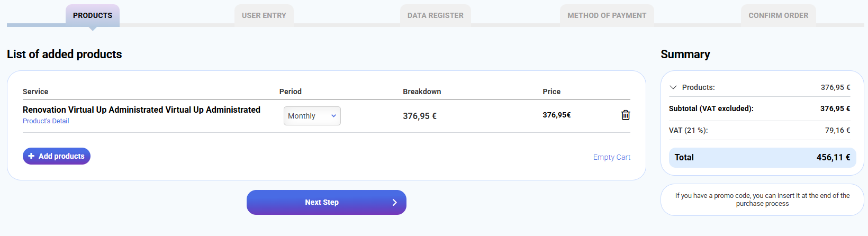Open the Monthly period dropdown

coord(312,116)
